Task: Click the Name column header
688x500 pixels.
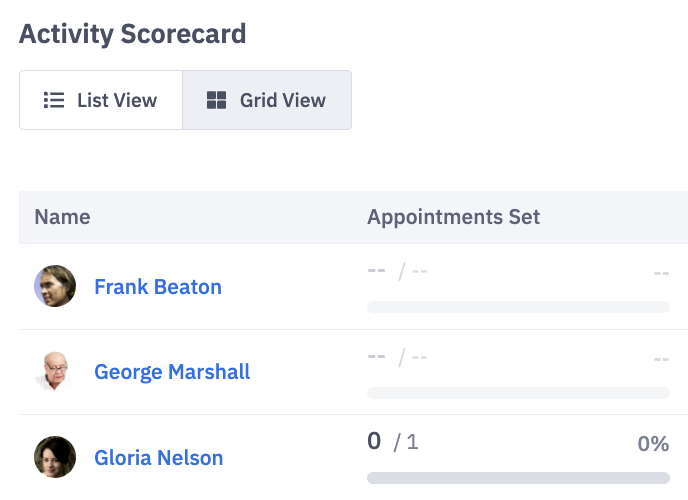Action: 62,217
